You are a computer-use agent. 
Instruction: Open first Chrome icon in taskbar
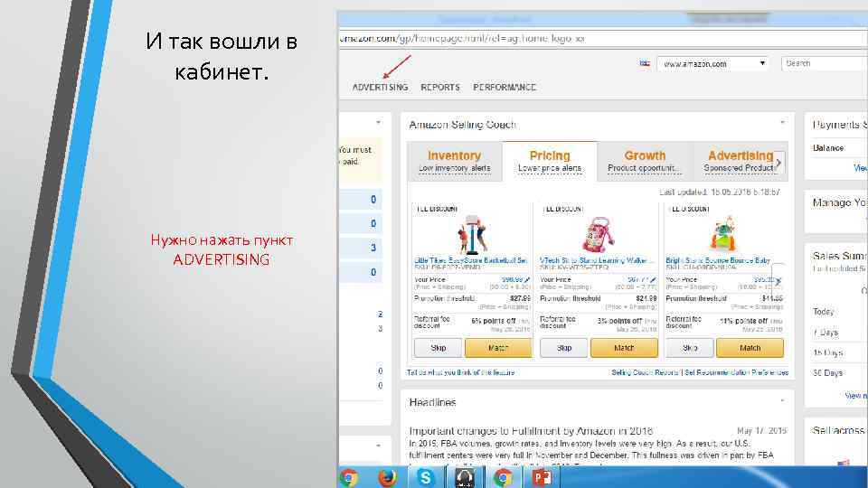click(x=349, y=477)
